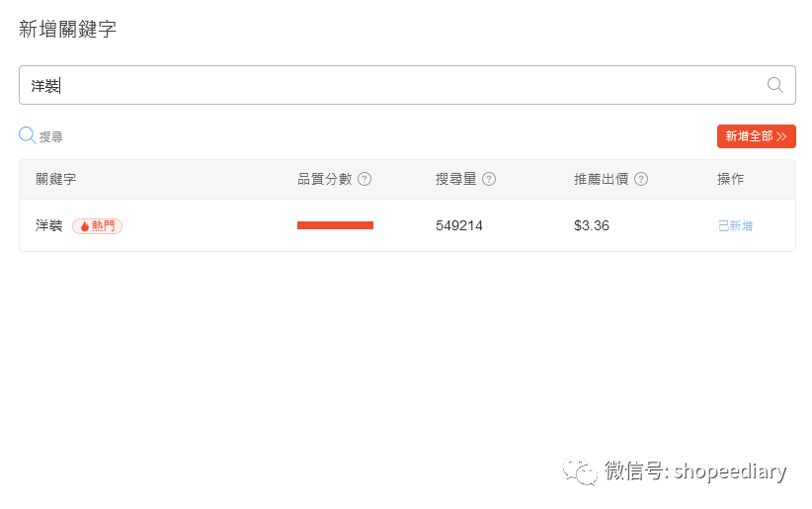Show the help icon next to 搜尋量

pyautogui.click(x=489, y=179)
